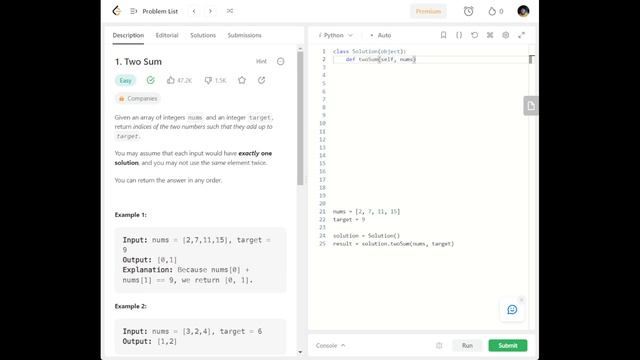
Task: Click the line 'solution = Solution()'
Action: tap(367, 236)
